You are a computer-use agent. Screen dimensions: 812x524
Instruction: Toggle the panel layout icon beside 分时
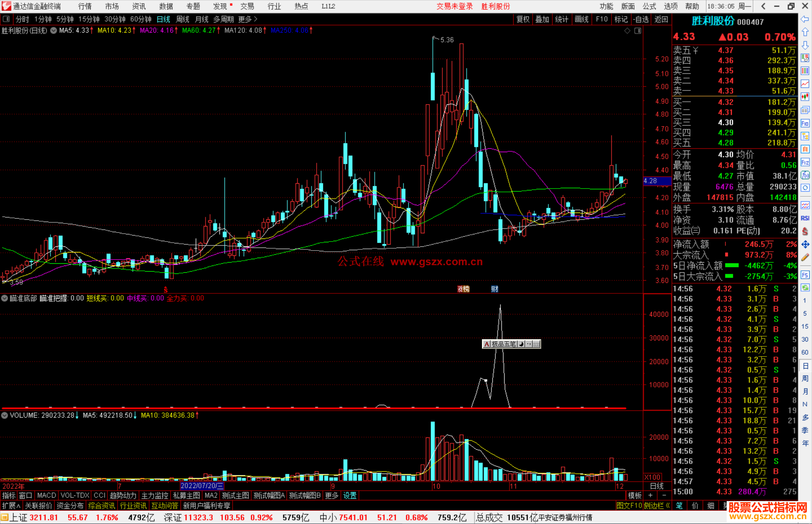[x=6, y=19]
